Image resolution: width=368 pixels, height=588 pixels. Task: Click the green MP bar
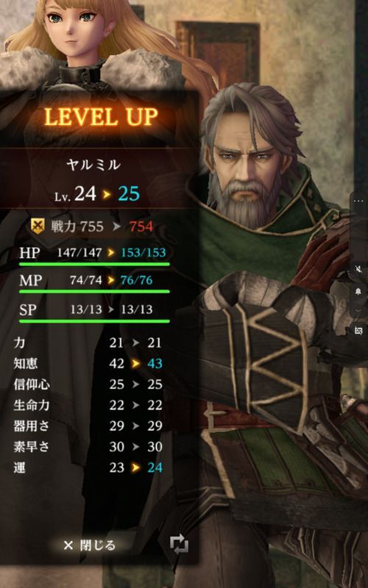(x=94, y=291)
